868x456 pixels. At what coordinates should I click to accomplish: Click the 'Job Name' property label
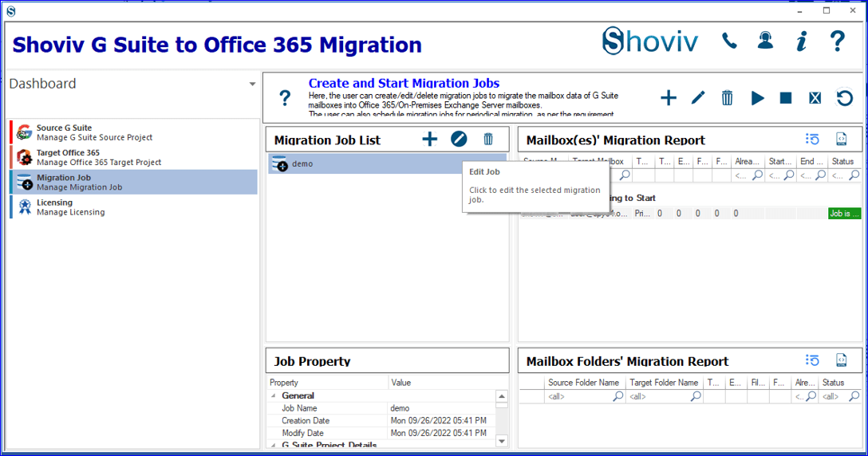click(299, 408)
